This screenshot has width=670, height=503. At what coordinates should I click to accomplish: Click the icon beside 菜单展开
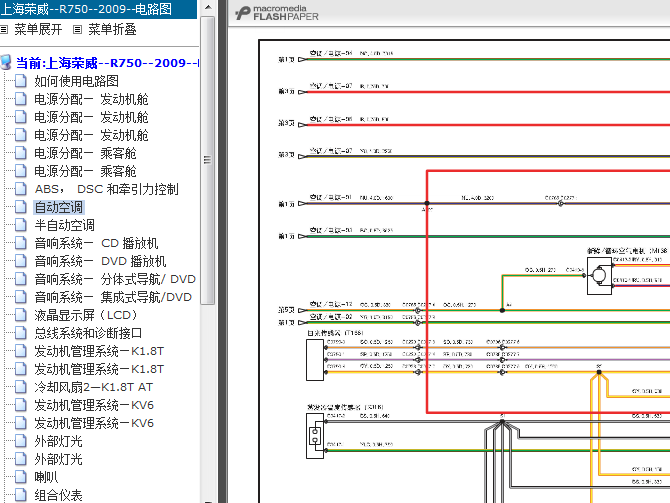click(4, 29)
